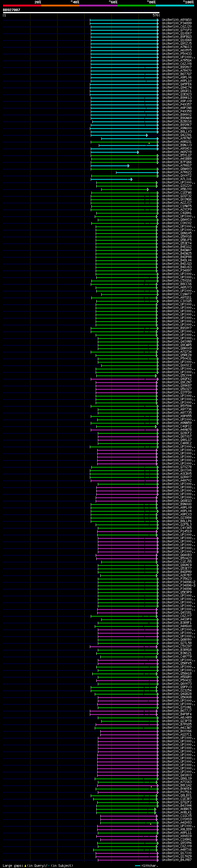The image size is (197, 868).
Task: Select hit UniRef100_P34899
Action: pos(176,23)
